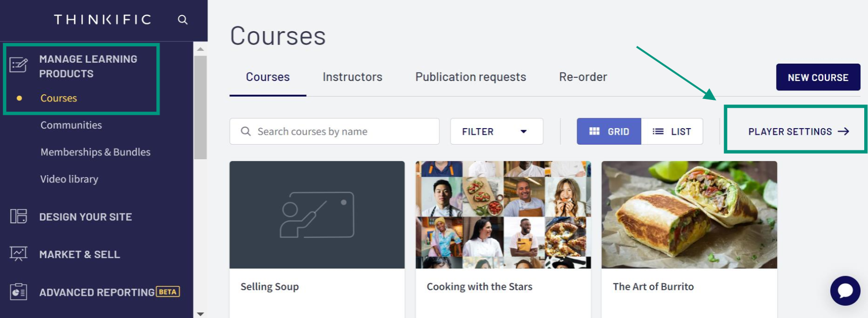Click the Advanced Reporting clipboard icon

click(18, 292)
